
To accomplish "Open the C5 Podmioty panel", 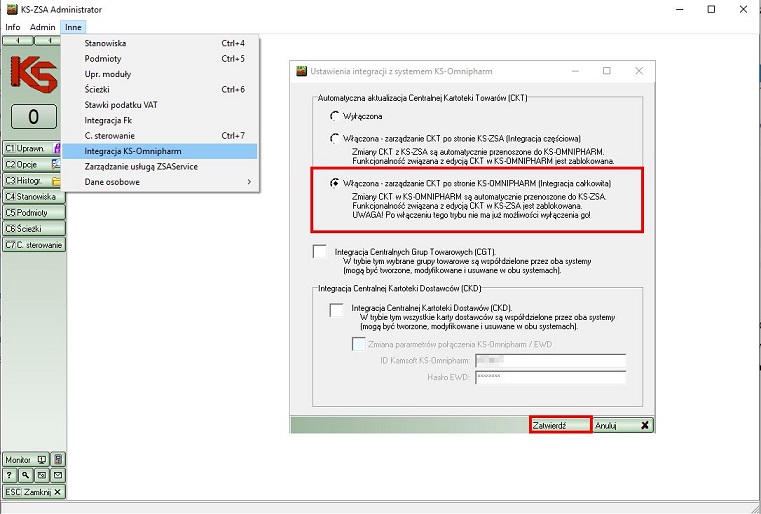I will coord(33,213).
